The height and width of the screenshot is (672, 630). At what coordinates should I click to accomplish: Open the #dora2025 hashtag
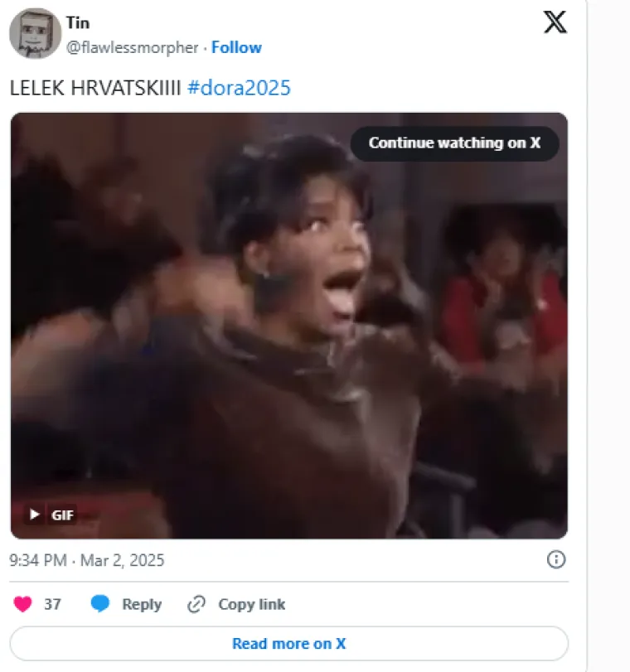click(239, 88)
